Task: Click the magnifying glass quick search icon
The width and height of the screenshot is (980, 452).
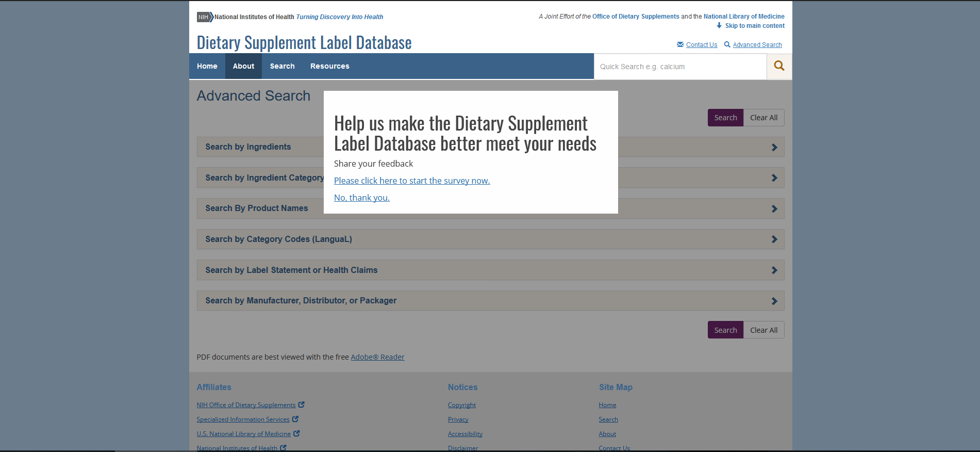Action: (779, 66)
